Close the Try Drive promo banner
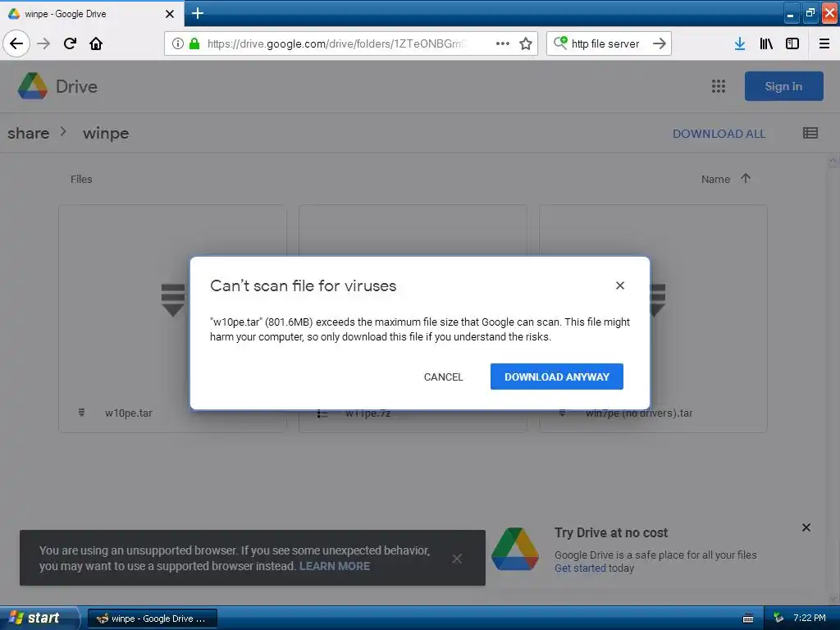The height and width of the screenshot is (630, 840). point(806,527)
